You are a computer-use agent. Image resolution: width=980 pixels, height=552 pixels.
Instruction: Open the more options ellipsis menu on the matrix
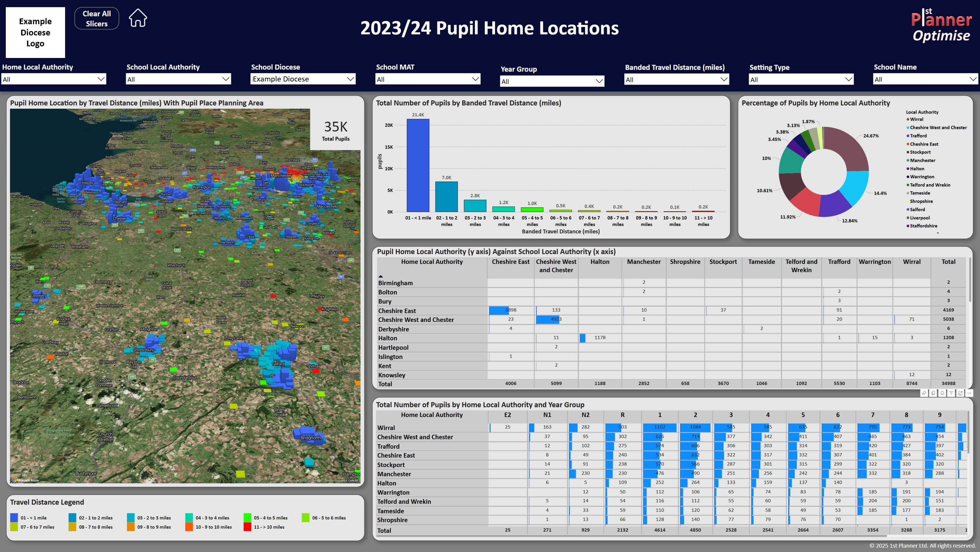coord(971,394)
